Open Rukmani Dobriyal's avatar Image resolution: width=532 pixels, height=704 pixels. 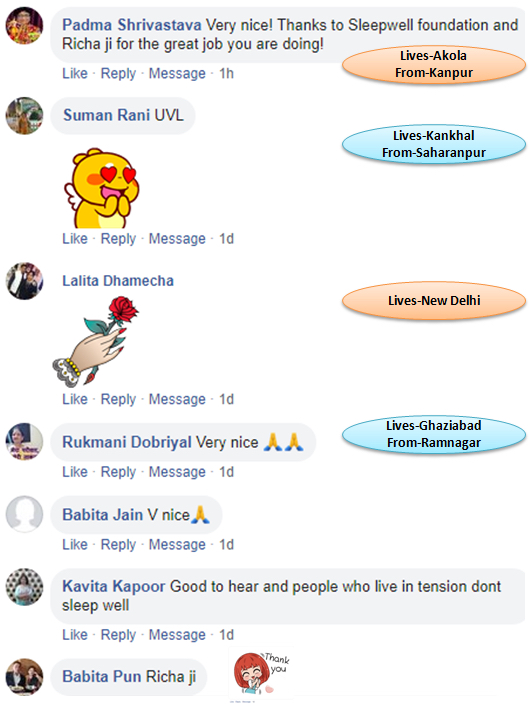pos(24,442)
